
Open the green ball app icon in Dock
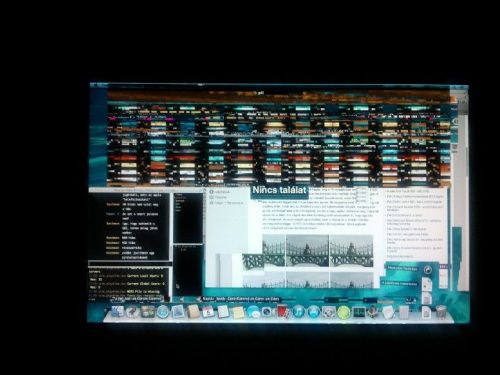pyautogui.click(x=343, y=312)
